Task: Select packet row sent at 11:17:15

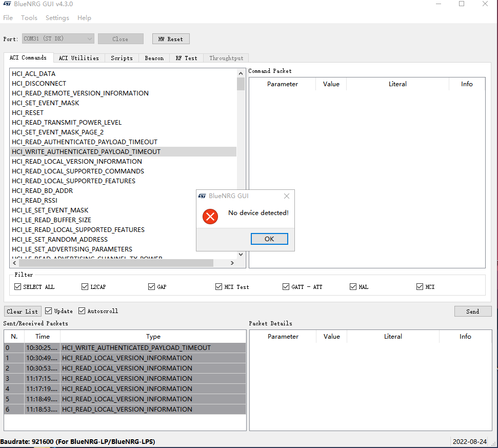Action: pos(125,379)
